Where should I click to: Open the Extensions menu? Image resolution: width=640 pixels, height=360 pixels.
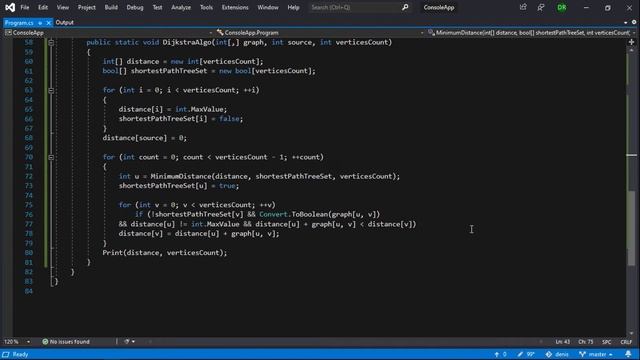coord(235,7)
